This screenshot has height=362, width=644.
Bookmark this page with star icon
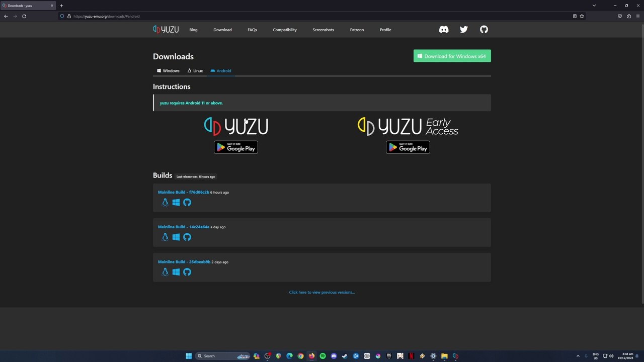582,16
